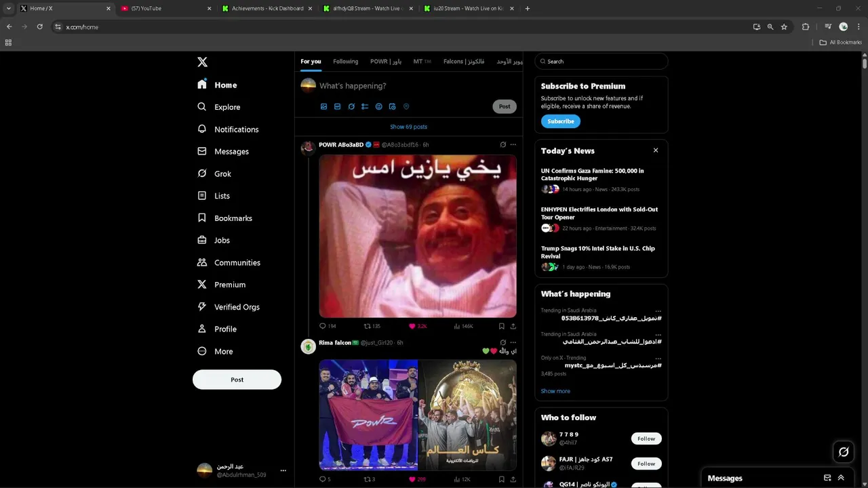This screenshot has height=488, width=868.
Task: Click the gray Post button in composer
Action: point(505,106)
